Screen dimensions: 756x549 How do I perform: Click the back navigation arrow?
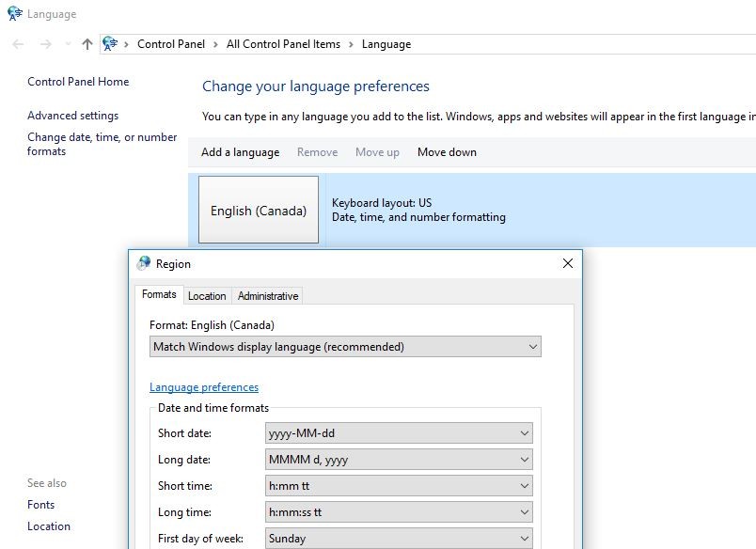point(18,44)
